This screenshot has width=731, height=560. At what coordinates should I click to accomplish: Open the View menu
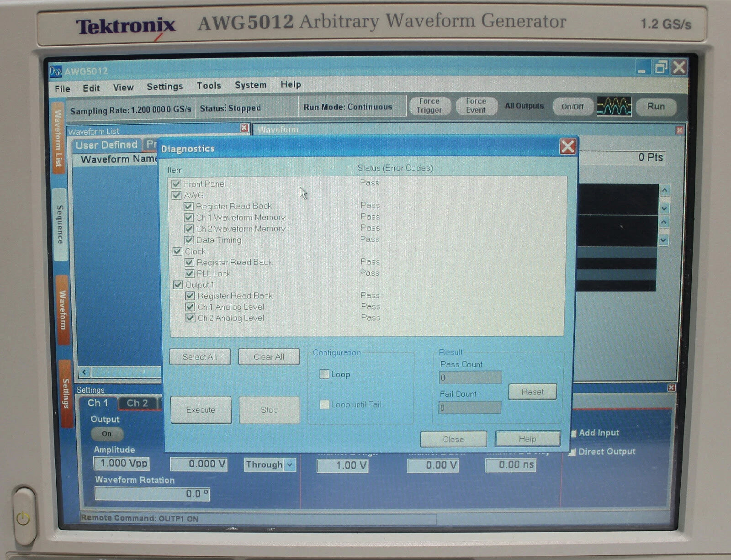click(x=123, y=87)
